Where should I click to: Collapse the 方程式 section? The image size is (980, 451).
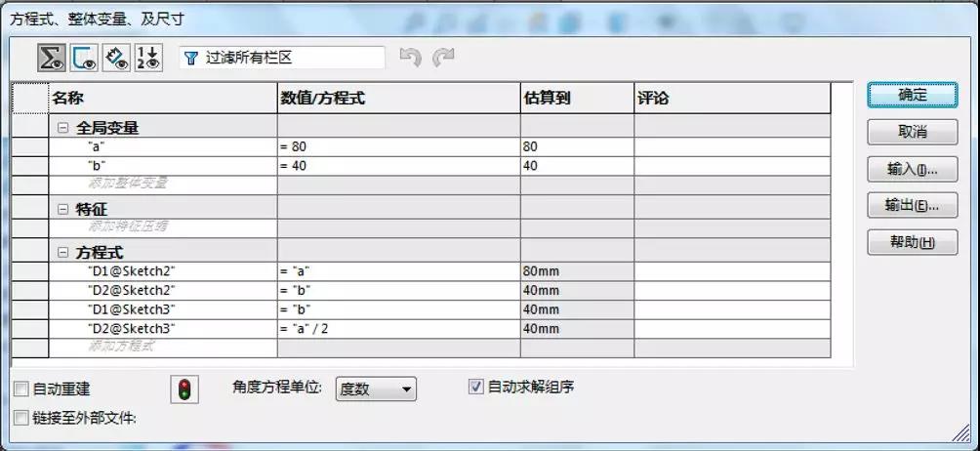pyautogui.click(x=63, y=251)
